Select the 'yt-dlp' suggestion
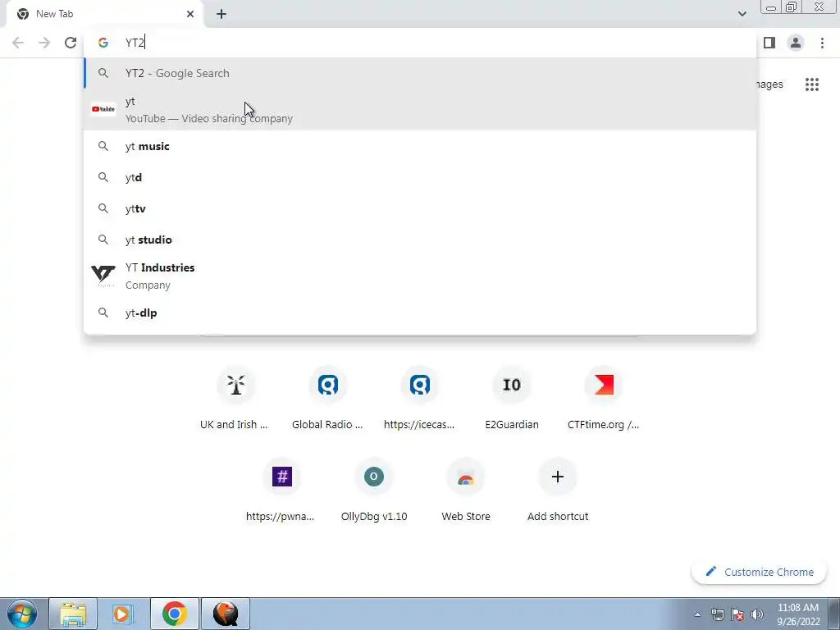 click(420, 313)
